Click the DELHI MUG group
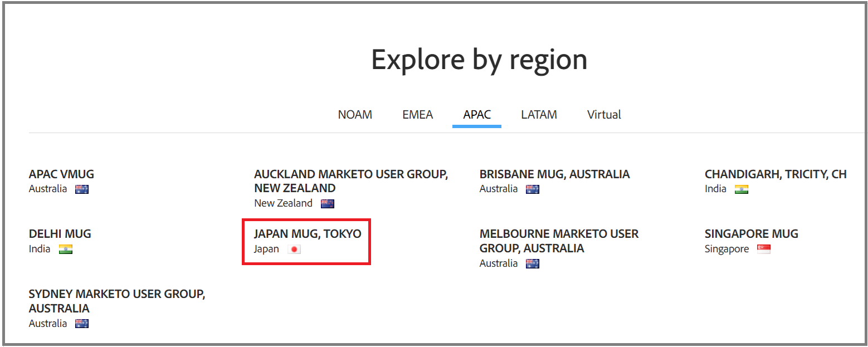Screen dimensions: 868x347 [60, 233]
